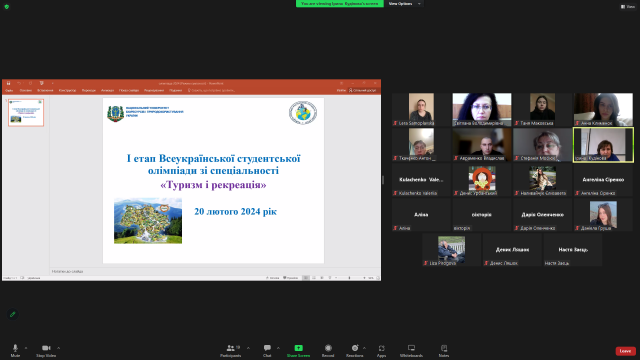Screen dimensions: 640x360
Task: Select the slide sorter view icon
Action: click(x=313, y=278)
